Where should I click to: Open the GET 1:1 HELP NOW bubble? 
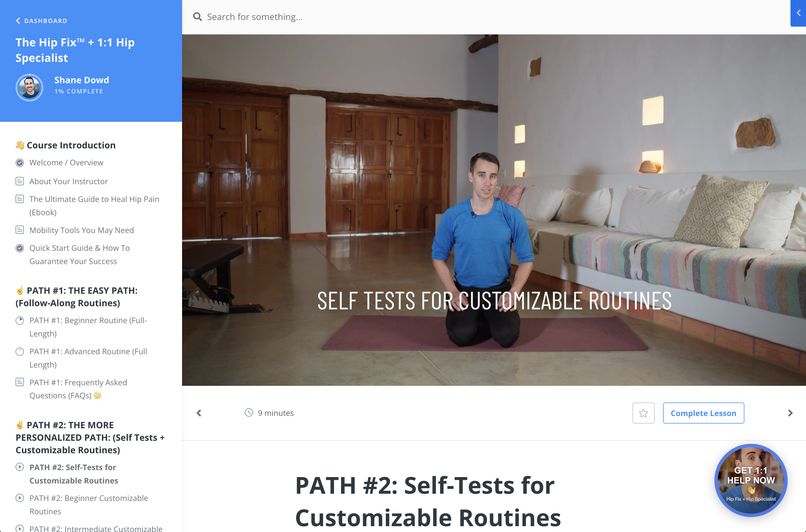click(751, 480)
